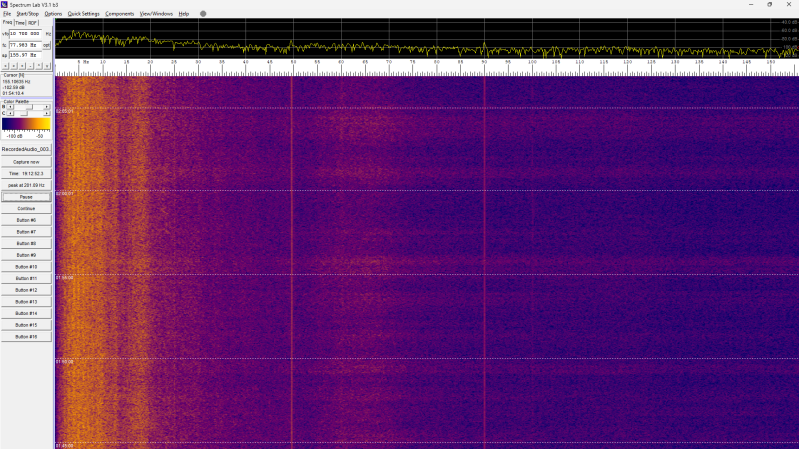Image resolution: width=799 pixels, height=449 pixels.
Task: Open the Start/Stop menu
Action: (x=28, y=14)
